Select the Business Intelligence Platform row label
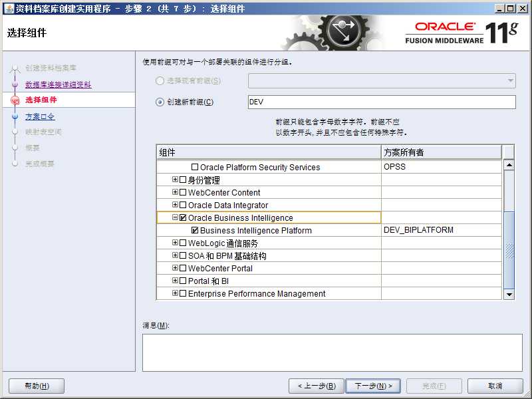The width and height of the screenshot is (532, 399). coord(255,230)
